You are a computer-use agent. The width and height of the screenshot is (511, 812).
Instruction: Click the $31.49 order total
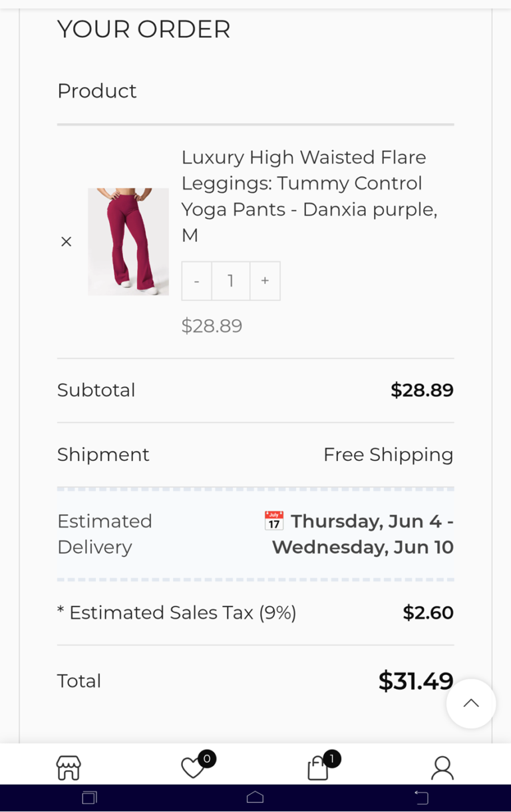click(416, 681)
